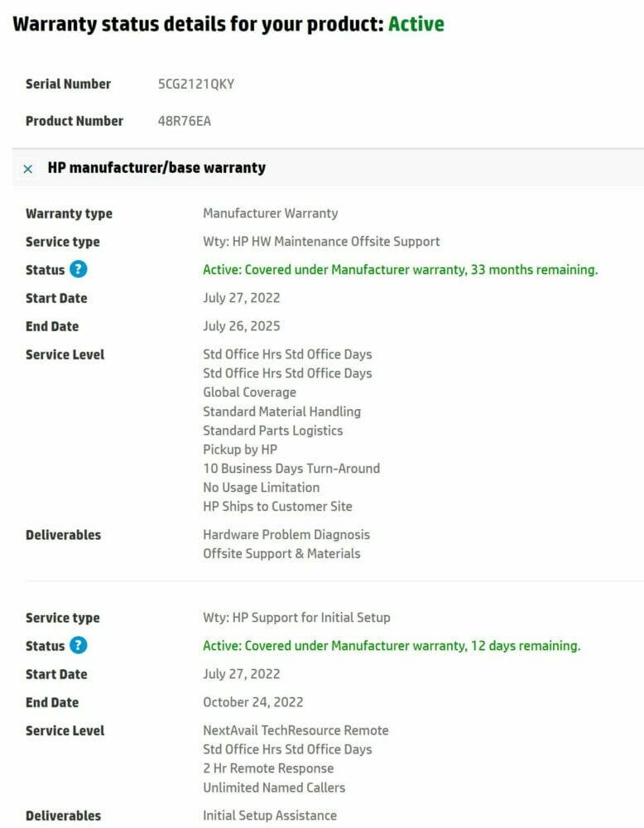Screen dimensions: 644x828
Task: Click the End Date October 24, 2022
Action: [x=252, y=702]
